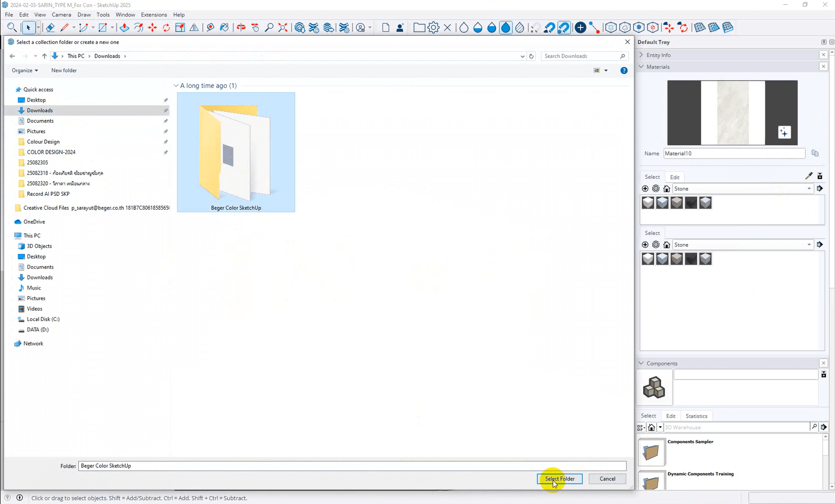Click the Select Folder button

pyautogui.click(x=559, y=479)
